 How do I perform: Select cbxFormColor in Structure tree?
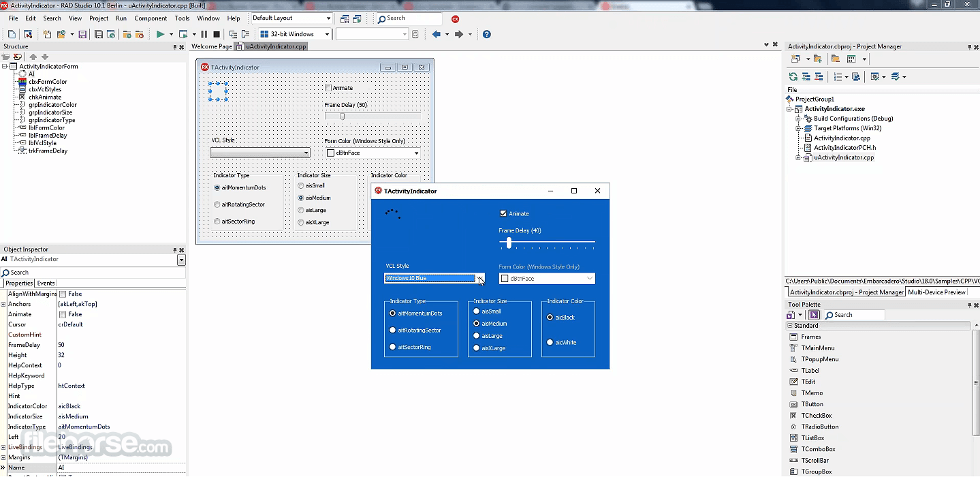[48, 82]
